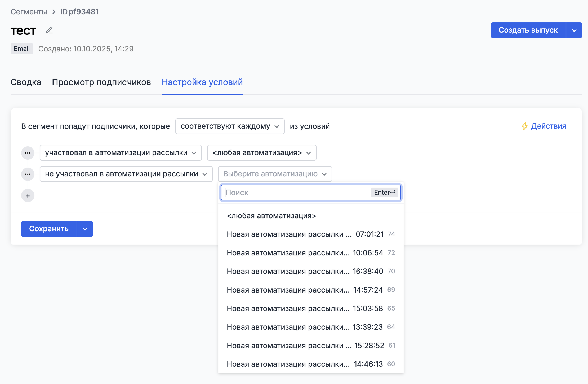Switch to the Сводка tab
This screenshot has width=588, height=384.
pyautogui.click(x=26, y=82)
